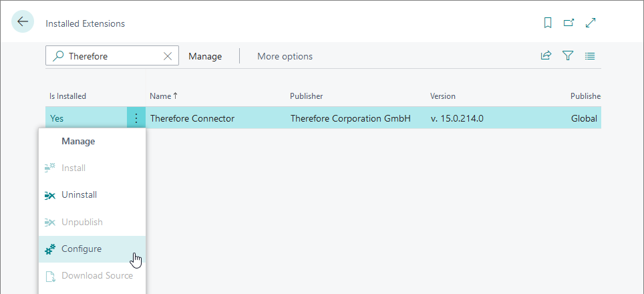Click the Global cell in the row
Image resolution: width=644 pixels, height=294 pixels.
(x=584, y=119)
